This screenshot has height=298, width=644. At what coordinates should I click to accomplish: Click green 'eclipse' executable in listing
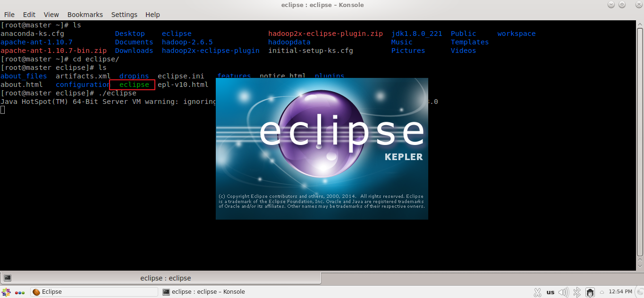[134, 85]
